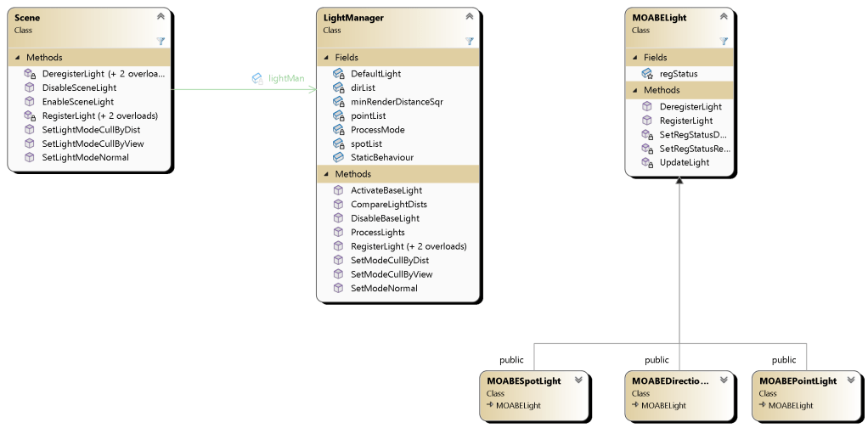Select the CompareLightDists method
The image size is (868, 428).
388,205
